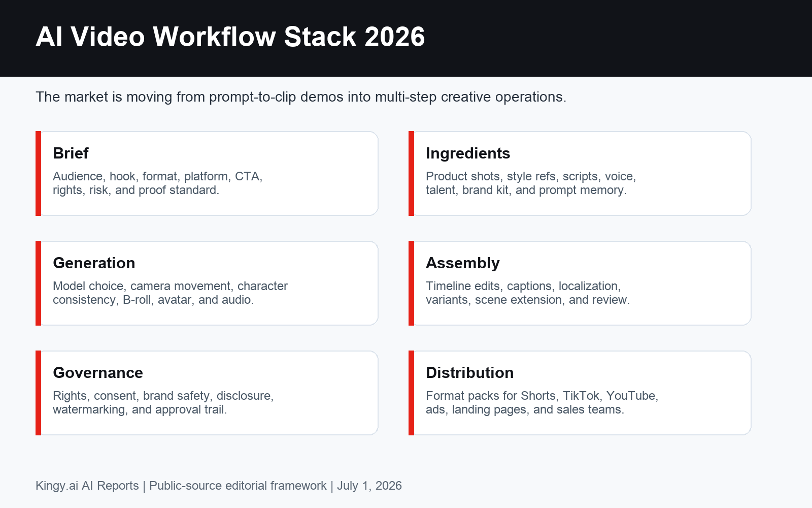The height and width of the screenshot is (508, 812).
Task: Select 'talent, brand kit, and prompt memory.' line
Action: (x=526, y=190)
